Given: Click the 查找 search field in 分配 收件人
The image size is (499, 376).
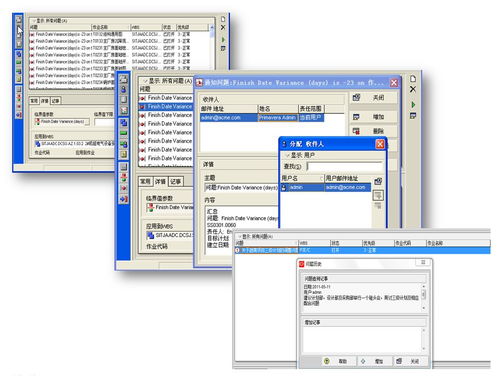Looking at the screenshot, I should [344, 166].
